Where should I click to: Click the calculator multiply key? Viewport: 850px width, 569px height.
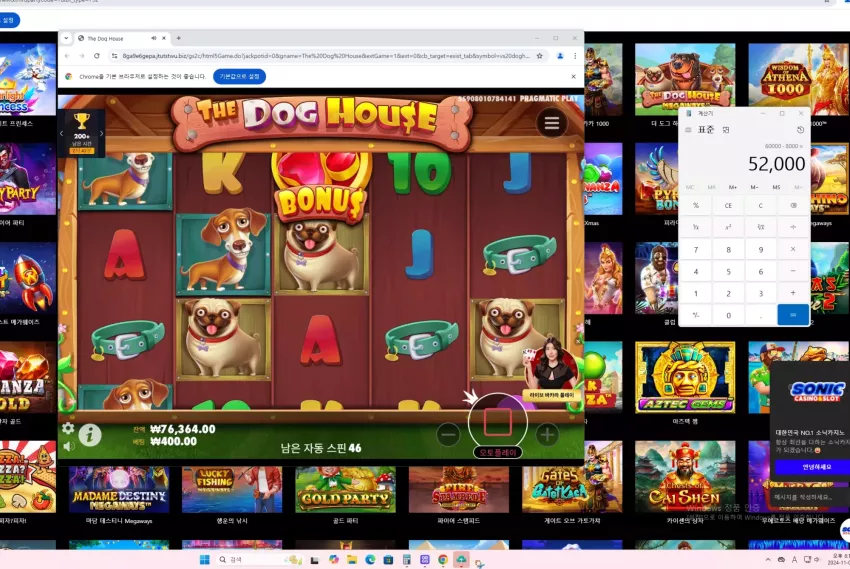click(793, 249)
